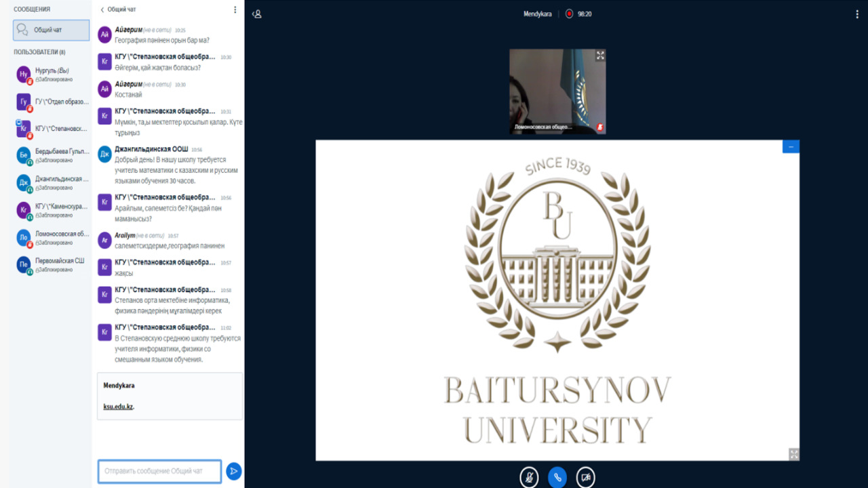The height and width of the screenshot is (488, 868).
Task: Open the ksu.edu.kz link in chat
Action: click(118, 407)
